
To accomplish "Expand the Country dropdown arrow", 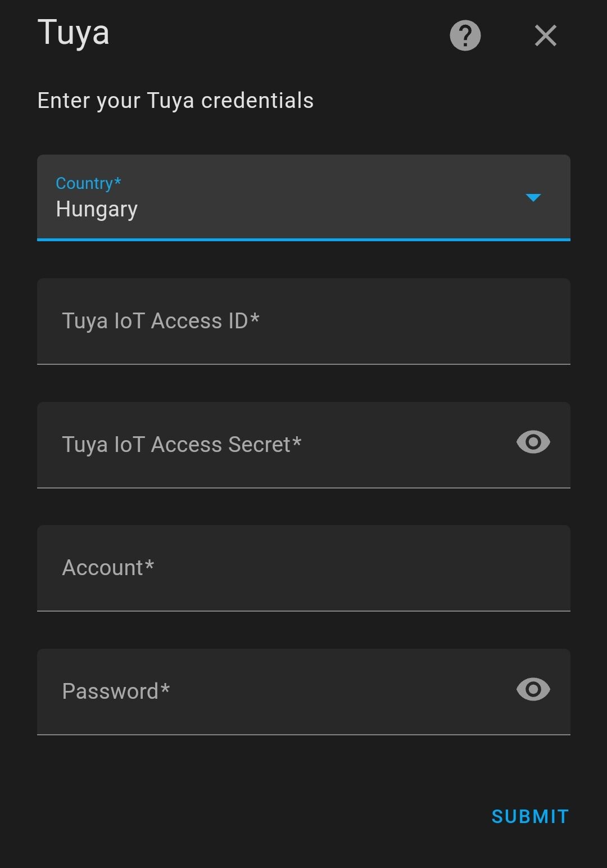I will 533,197.
